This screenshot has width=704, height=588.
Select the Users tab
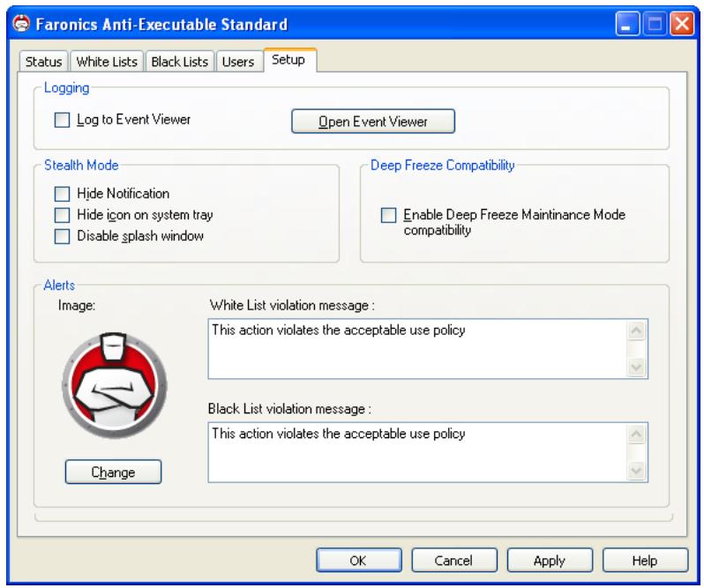238,62
